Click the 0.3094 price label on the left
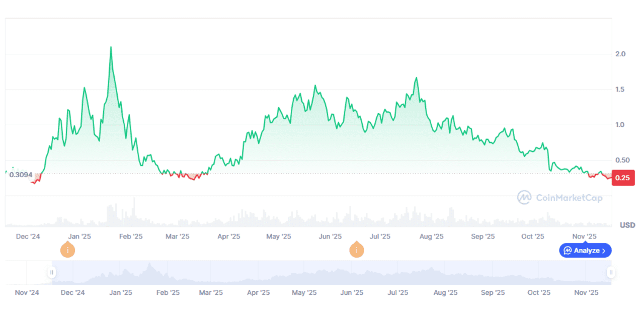 pos(22,174)
